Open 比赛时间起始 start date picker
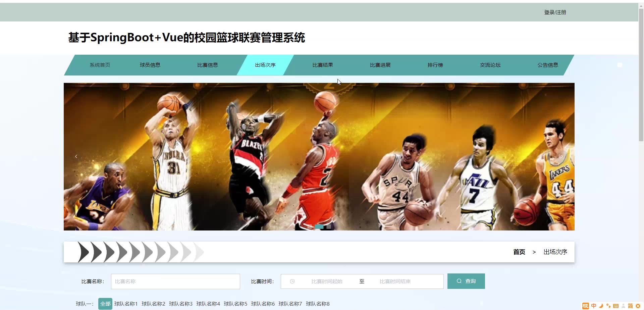Image resolution: width=644 pixels, height=310 pixels. [x=327, y=281]
